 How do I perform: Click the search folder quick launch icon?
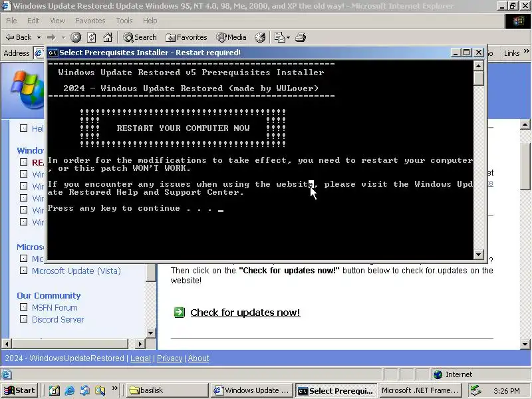(100, 390)
